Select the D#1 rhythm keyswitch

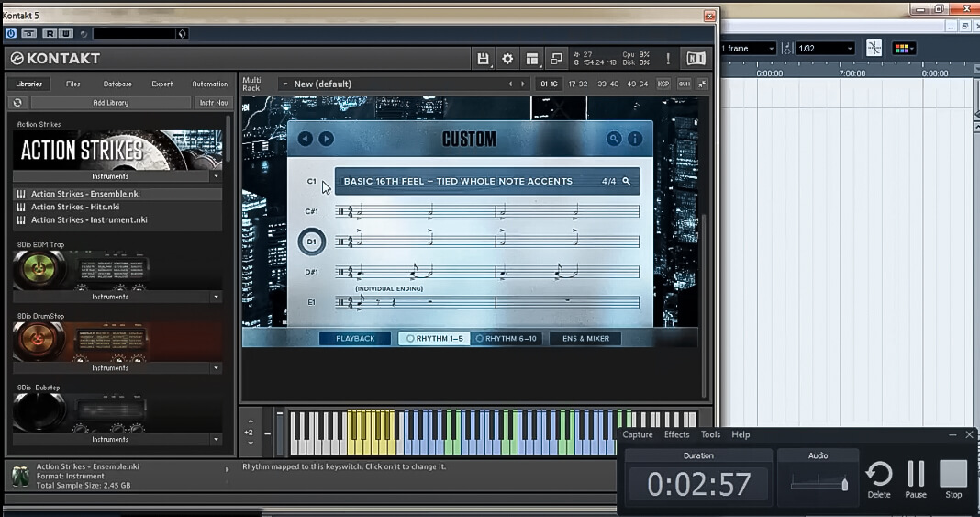click(x=311, y=272)
